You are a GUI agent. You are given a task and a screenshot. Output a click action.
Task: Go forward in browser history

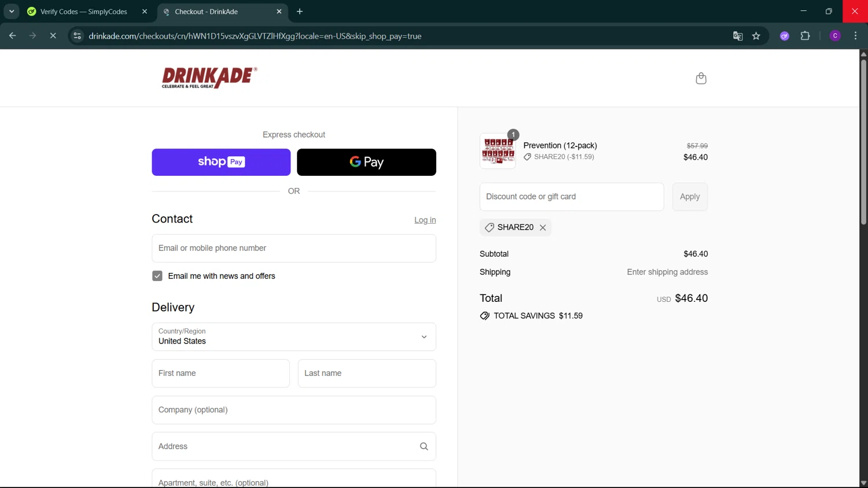pos(32,36)
